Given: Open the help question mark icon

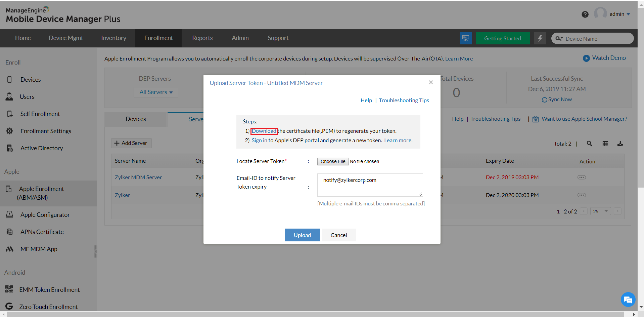Looking at the screenshot, I should (x=585, y=14).
